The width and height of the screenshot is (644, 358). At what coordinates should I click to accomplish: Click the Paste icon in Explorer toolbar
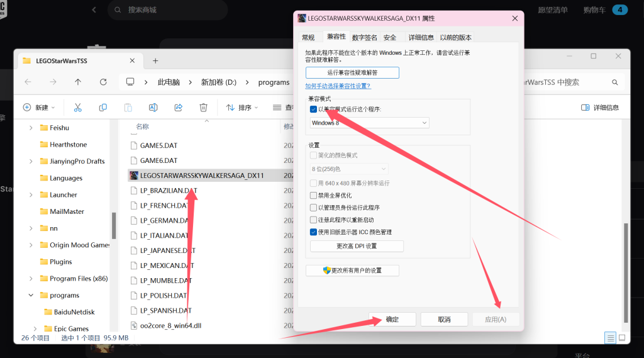128,108
